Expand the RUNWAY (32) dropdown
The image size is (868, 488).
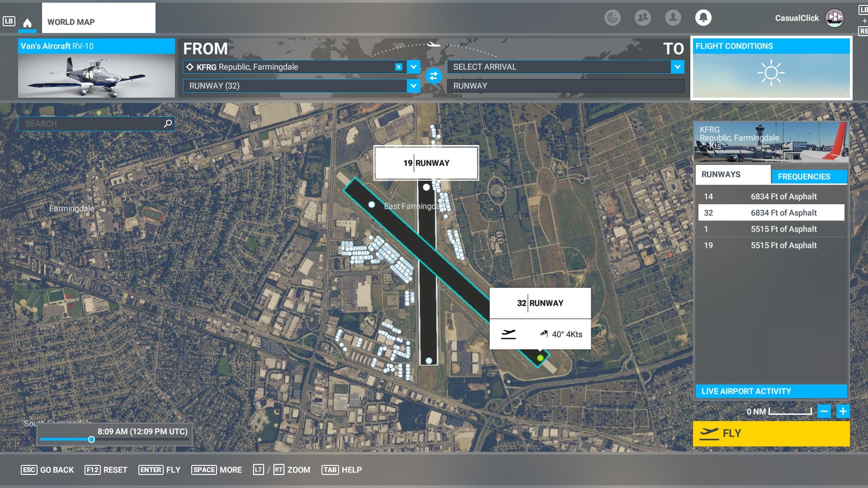413,86
